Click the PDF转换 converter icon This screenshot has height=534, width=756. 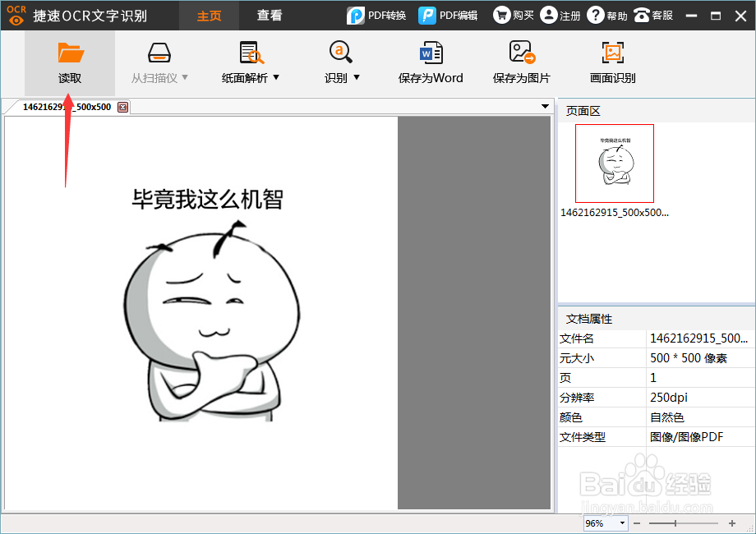[376, 15]
